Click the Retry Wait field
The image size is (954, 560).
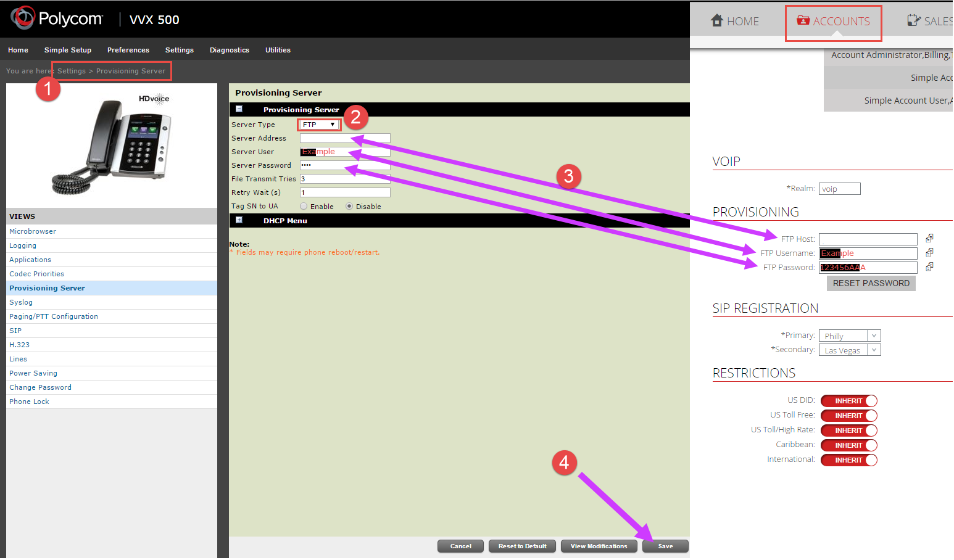345,192
